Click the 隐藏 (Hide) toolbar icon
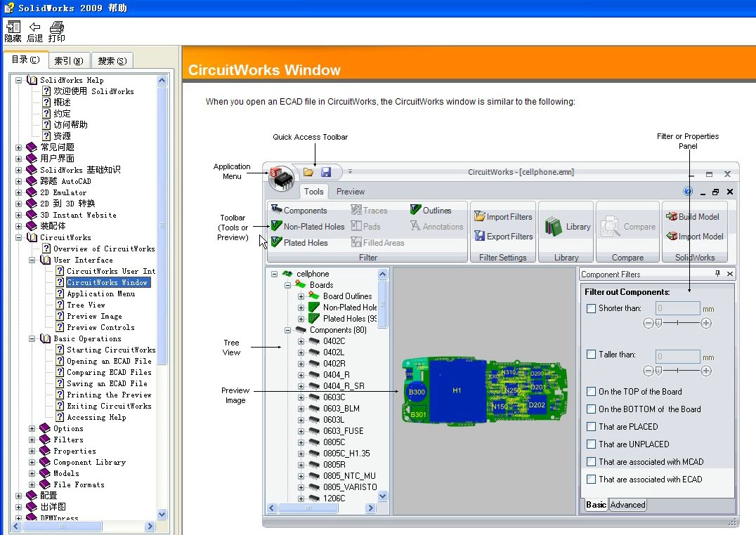The image size is (756, 535). pos(13,27)
